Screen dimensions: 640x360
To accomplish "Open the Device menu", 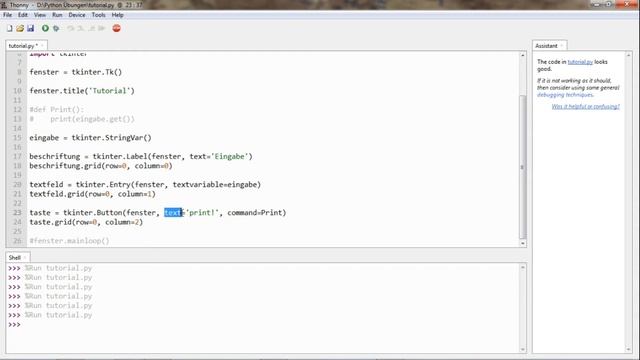I will pyautogui.click(x=77, y=15).
